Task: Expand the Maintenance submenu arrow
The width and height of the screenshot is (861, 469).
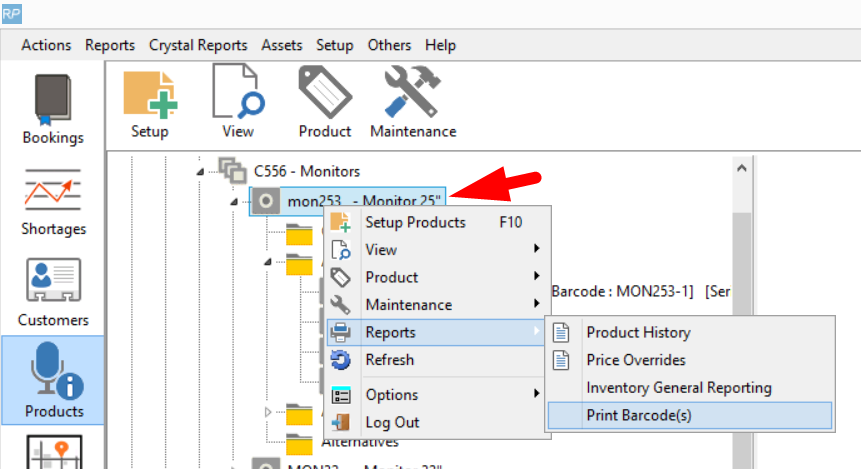Action: pyautogui.click(x=536, y=304)
